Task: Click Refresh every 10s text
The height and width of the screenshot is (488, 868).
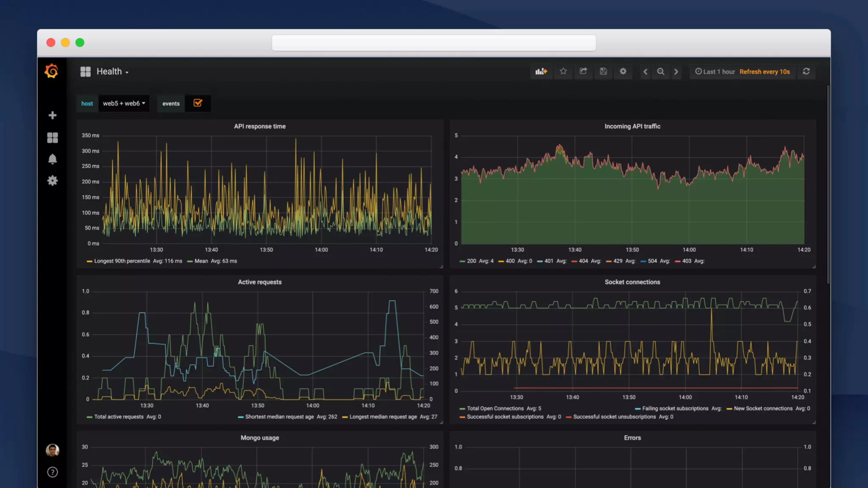Action: point(765,72)
